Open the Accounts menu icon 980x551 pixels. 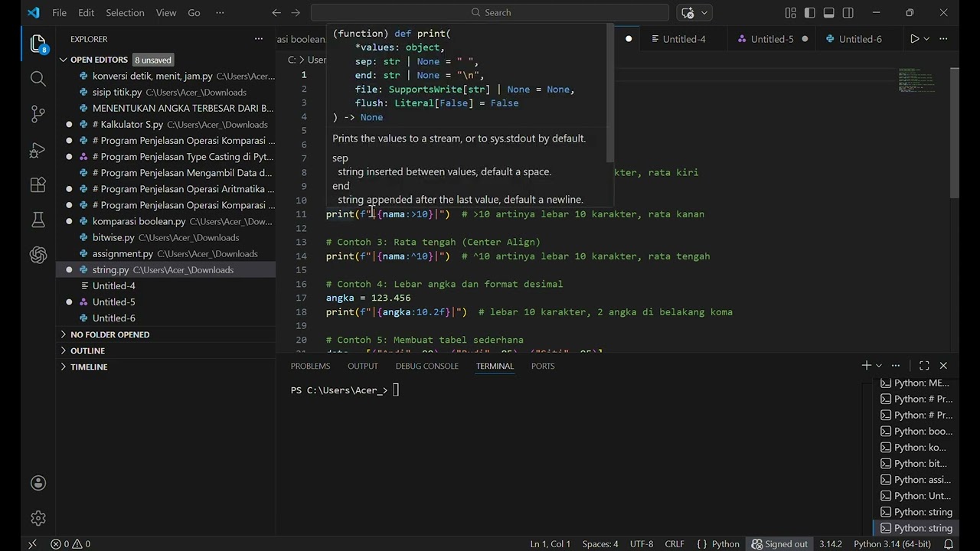[38, 483]
